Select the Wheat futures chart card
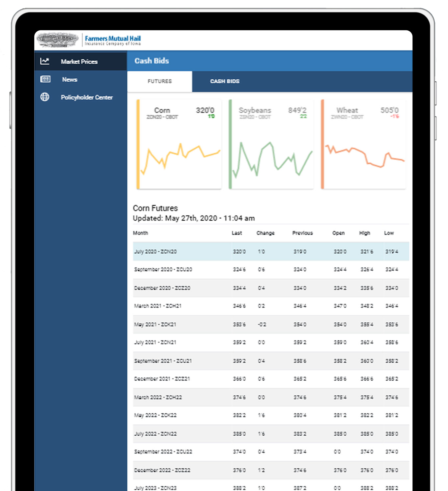448x491 pixels. 363,144
